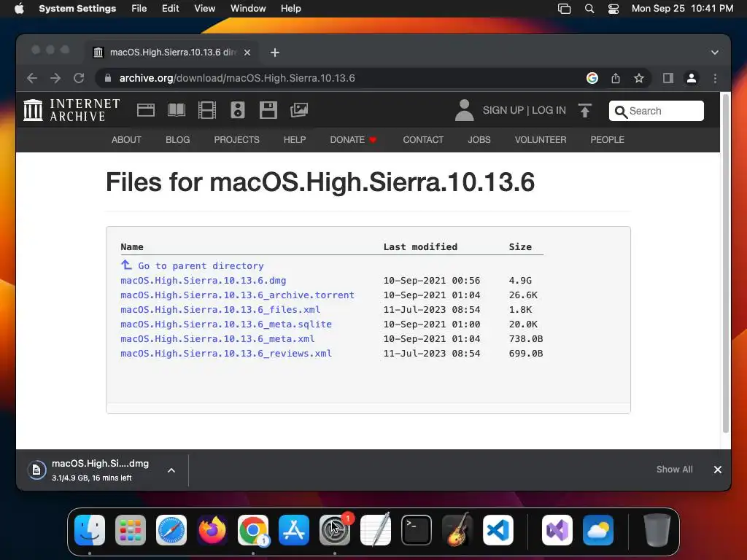
Task: Click the Chrome back arrow
Action: click(x=32, y=78)
